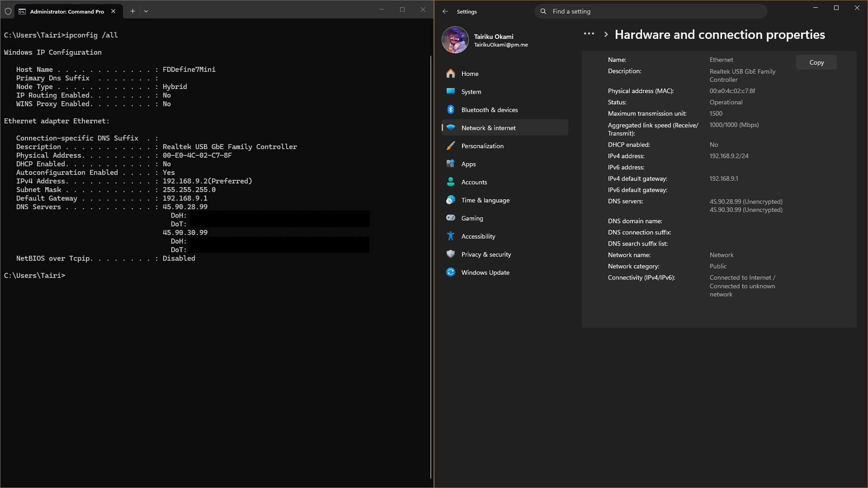Click the NetBIOS over Tcpip Disabled line
Viewport: 868px width, 488px height.
(106, 258)
